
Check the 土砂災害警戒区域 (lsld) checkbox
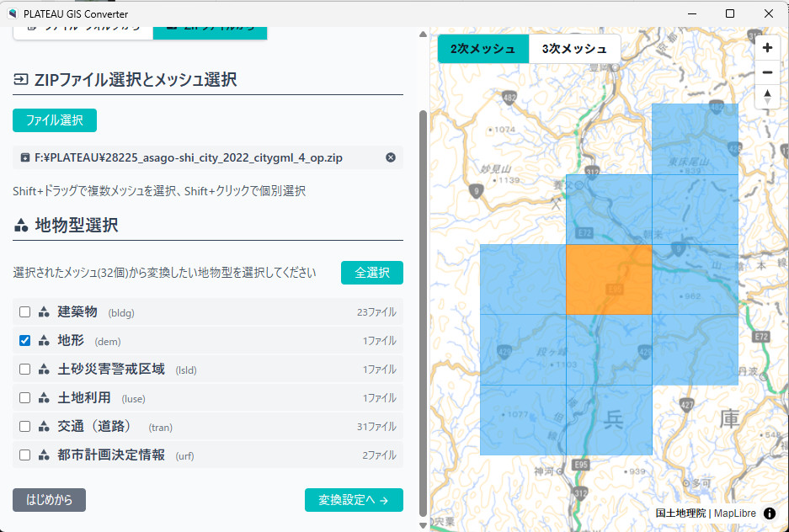(25, 370)
